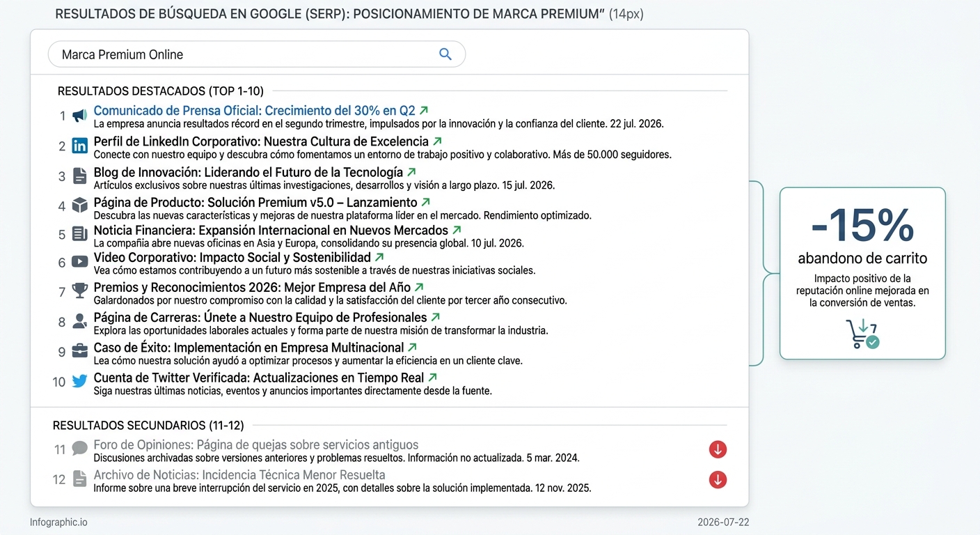Click green arrow after Página de Producto title
Viewport: 980px width, 535px height.
425,202
